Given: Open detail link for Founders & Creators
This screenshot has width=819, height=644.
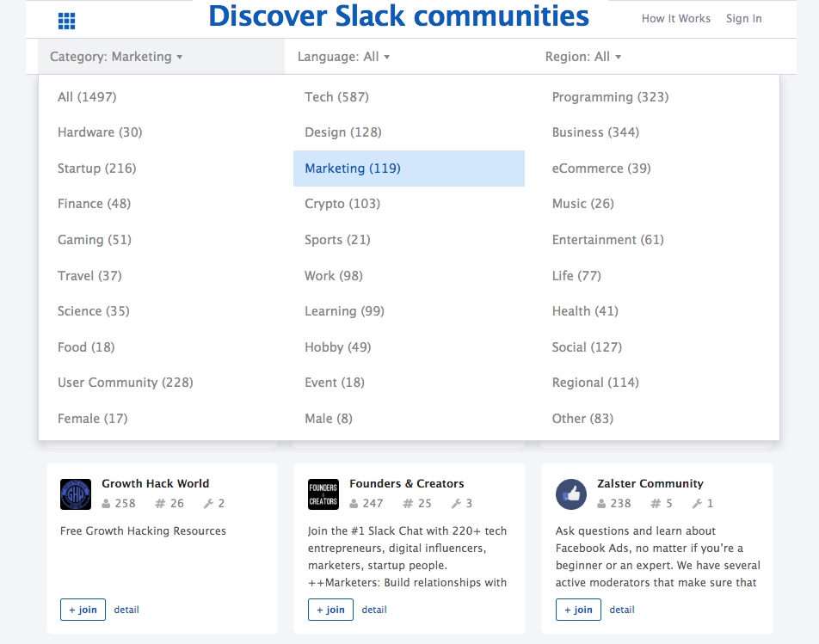Looking at the screenshot, I should 374,610.
